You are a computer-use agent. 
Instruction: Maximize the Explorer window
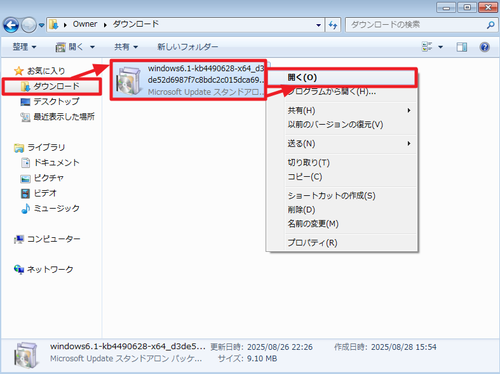467,7
